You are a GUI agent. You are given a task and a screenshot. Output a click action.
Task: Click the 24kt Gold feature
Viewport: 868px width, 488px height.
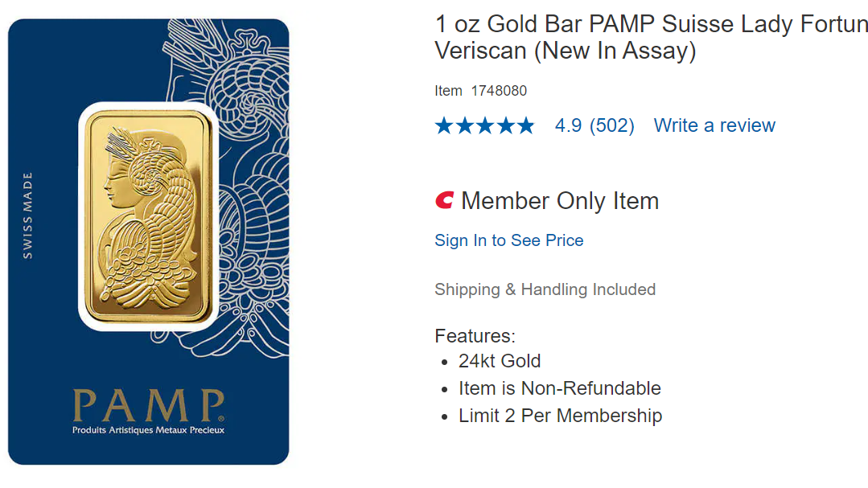pyautogui.click(x=500, y=361)
